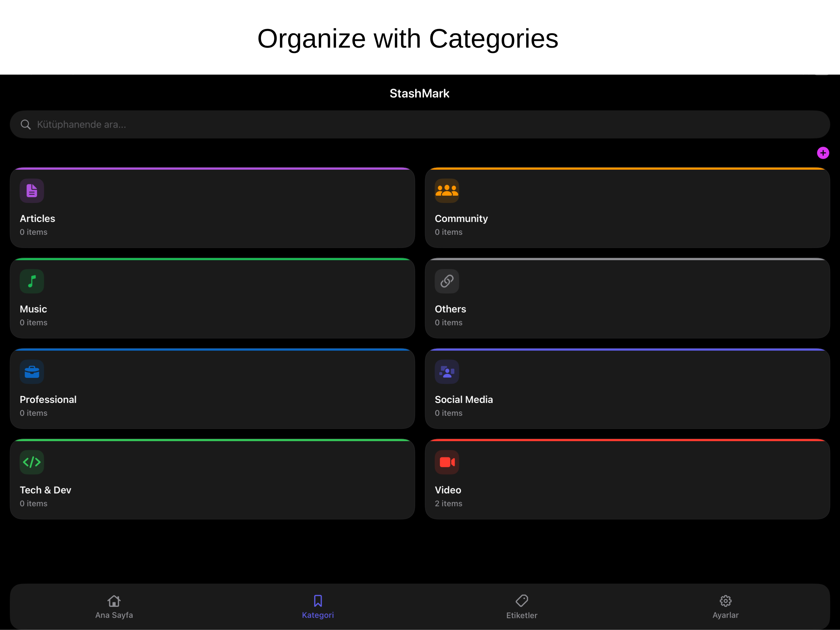Click the StashMark title
This screenshot has height=630, width=840.
pyautogui.click(x=420, y=93)
